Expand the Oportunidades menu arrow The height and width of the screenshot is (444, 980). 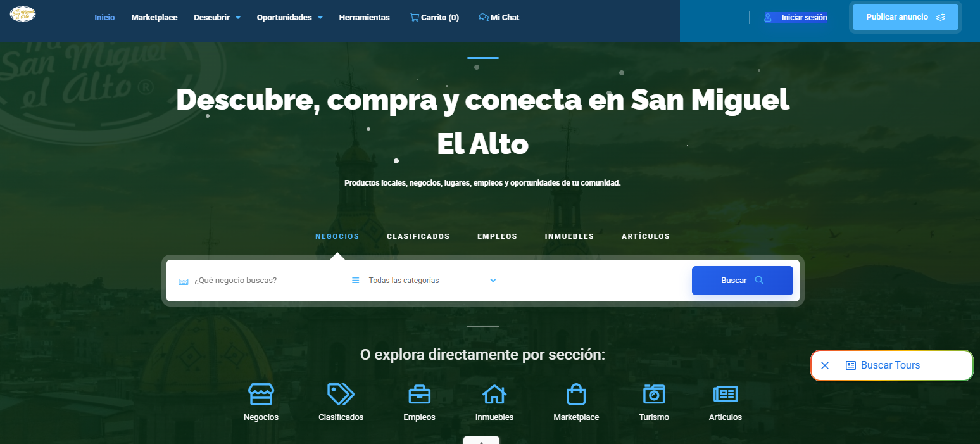tap(320, 18)
